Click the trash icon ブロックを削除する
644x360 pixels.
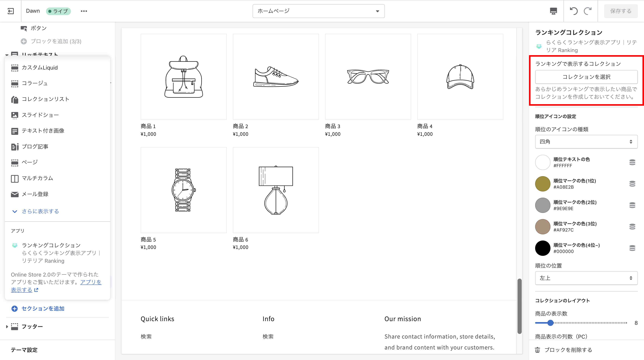[537, 350]
